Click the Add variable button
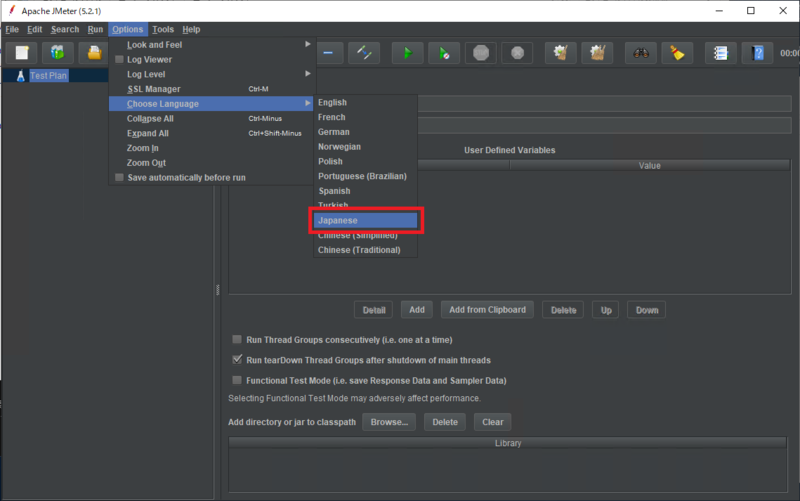This screenshot has height=501, width=800. (x=416, y=310)
